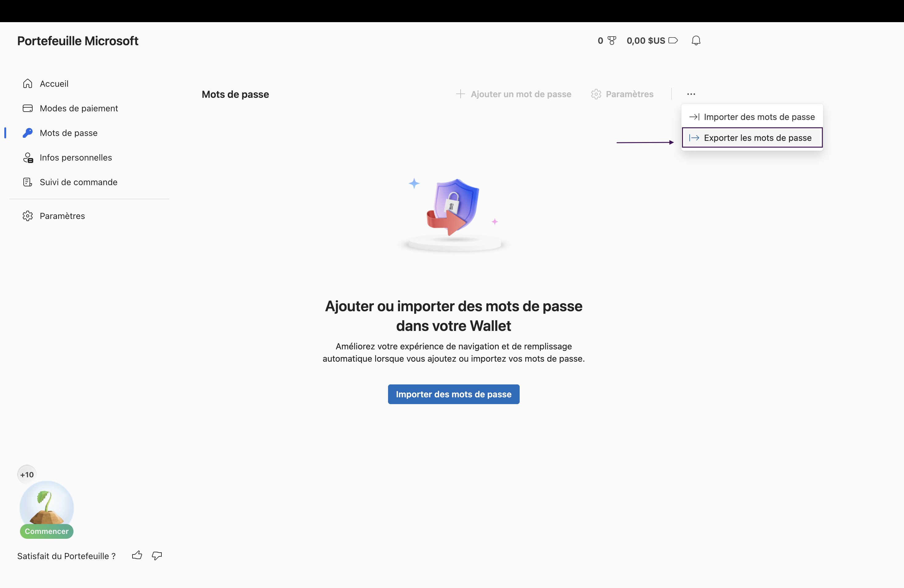Click the cashback tag icon

[x=673, y=40]
